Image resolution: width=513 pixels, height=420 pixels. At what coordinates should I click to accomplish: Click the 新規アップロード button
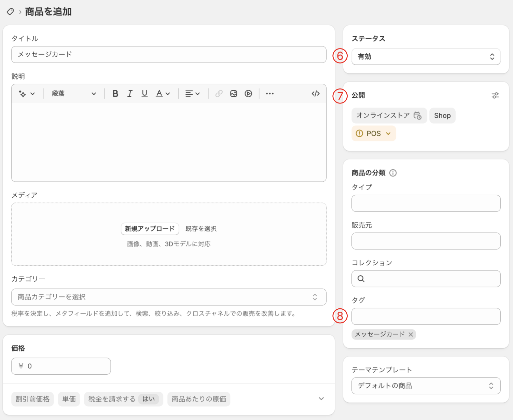150,229
